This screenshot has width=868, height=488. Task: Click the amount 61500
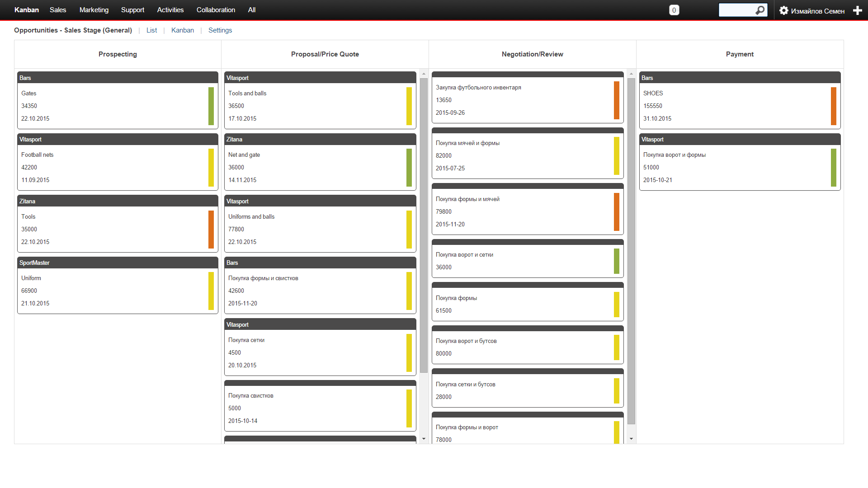pyautogui.click(x=443, y=310)
